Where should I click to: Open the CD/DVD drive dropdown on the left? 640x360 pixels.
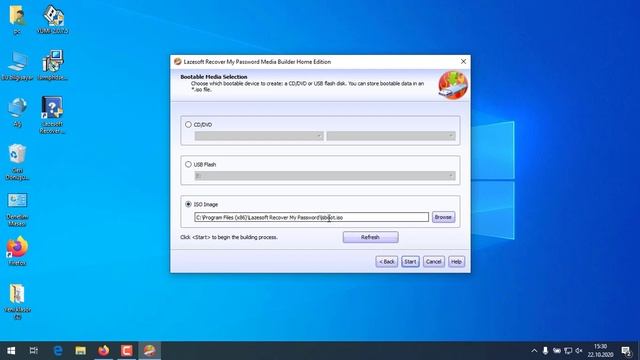[259, 136]
